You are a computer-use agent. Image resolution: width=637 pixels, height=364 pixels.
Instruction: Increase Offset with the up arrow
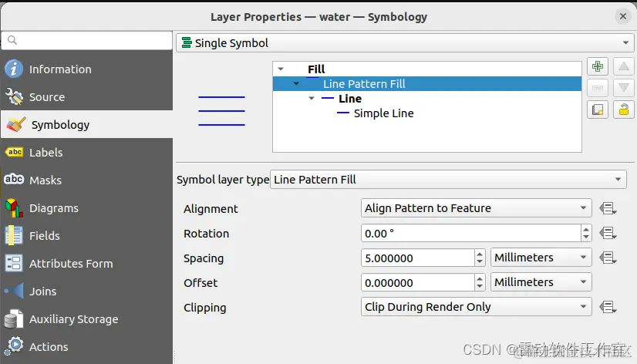[x=480, y=278]
